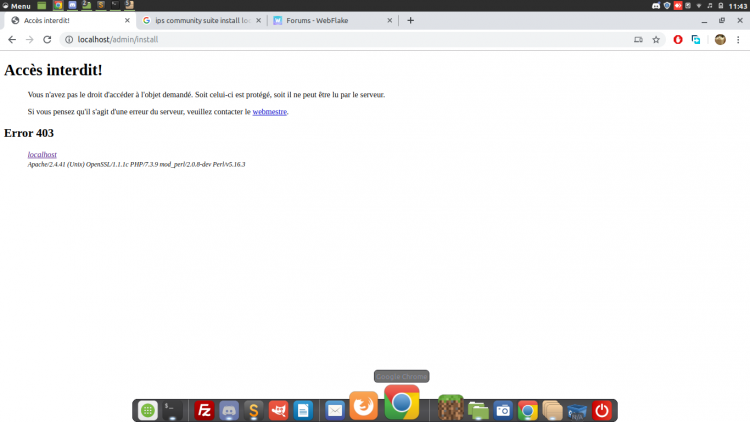Reload the current page
The image size is (750, 422).
47,39
